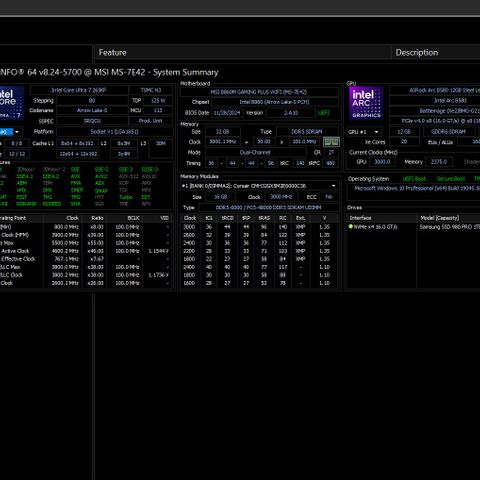The height and width of the screenshot is (480, 480).
Task: Click the BIOS date 11/28/2024 field
Action: (x=227, y=113)
